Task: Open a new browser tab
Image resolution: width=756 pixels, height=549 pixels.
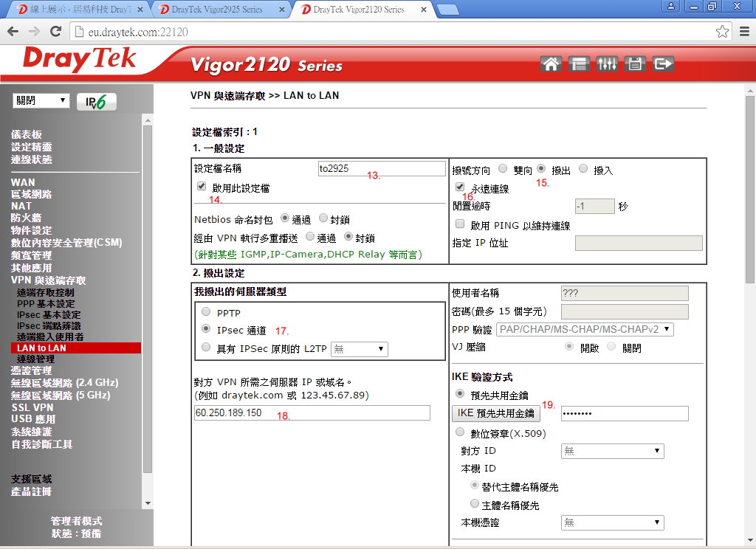Action: click(x=447, y=10)
